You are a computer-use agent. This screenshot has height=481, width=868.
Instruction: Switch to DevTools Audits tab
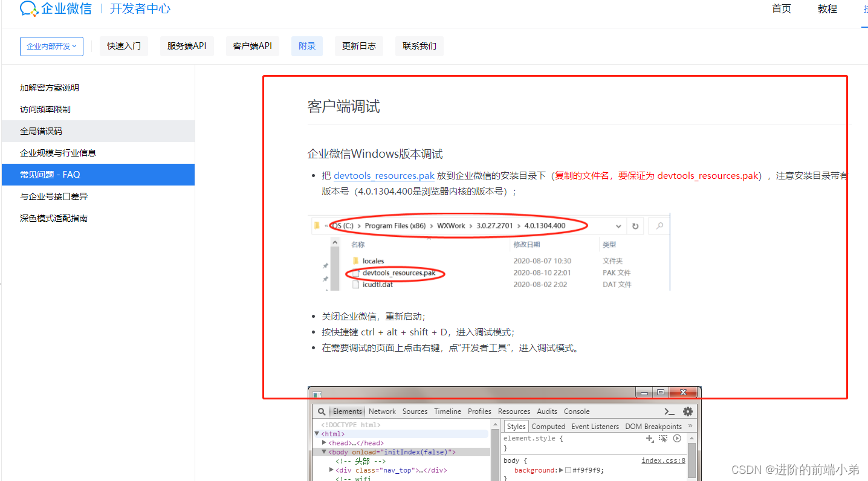pos(547,412)
